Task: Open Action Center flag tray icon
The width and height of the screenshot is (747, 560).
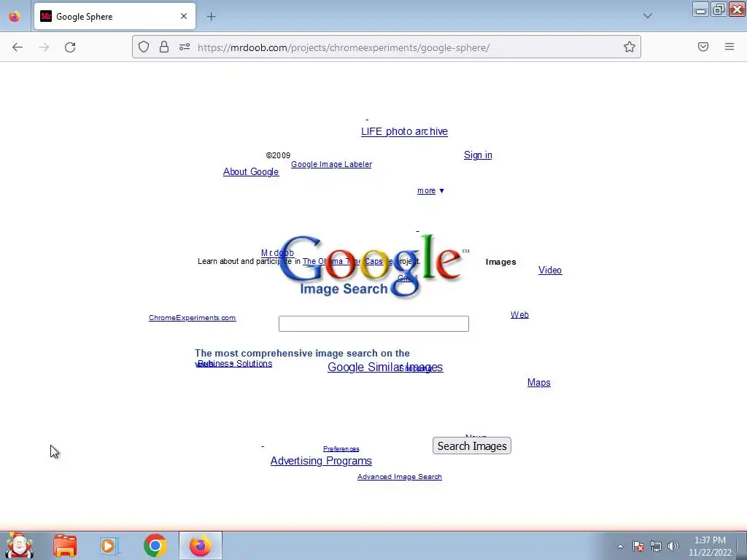Action: pos(638,546)
